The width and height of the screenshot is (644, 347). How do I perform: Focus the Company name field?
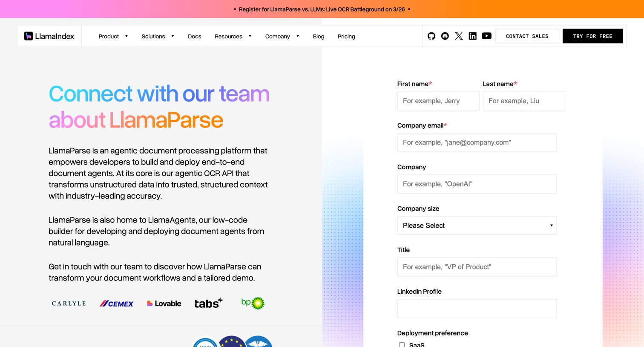477,184
